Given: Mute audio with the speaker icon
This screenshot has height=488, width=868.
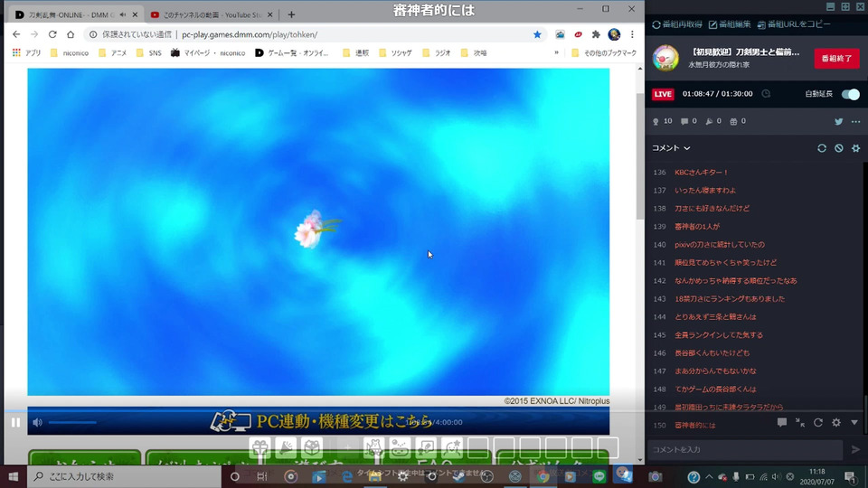Looking at the screenshot, I should (x=37, y=423).
